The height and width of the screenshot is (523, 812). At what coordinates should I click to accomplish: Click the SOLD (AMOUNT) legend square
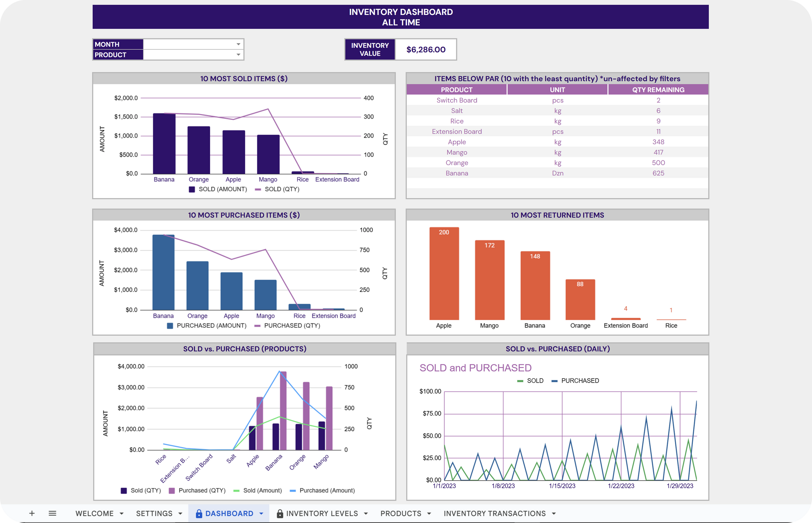pos(192,190)
